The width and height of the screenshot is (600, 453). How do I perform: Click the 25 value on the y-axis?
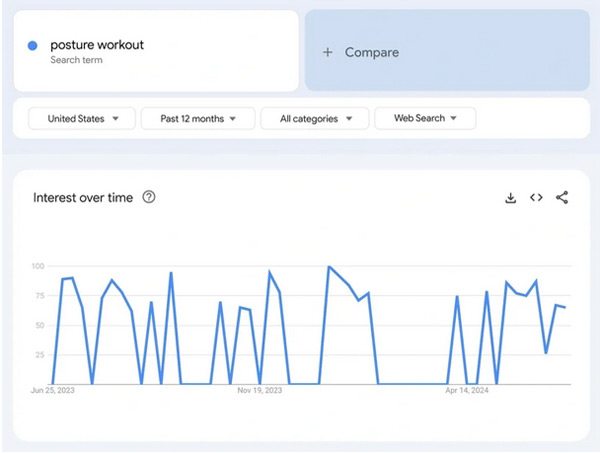[41, 355]
